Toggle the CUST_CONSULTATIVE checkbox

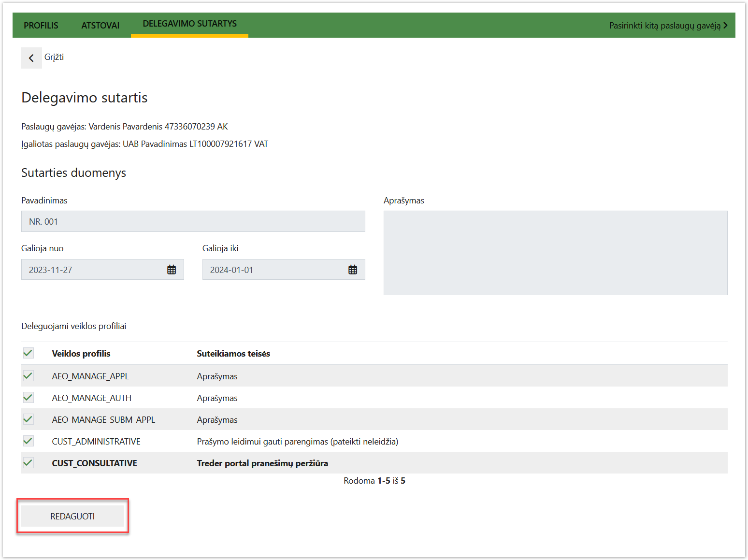[x=28, y=463]
